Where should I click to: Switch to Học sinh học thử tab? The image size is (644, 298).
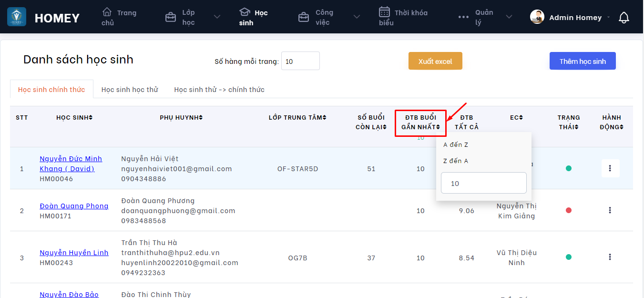pyautogui.click(x=130, y=90)
